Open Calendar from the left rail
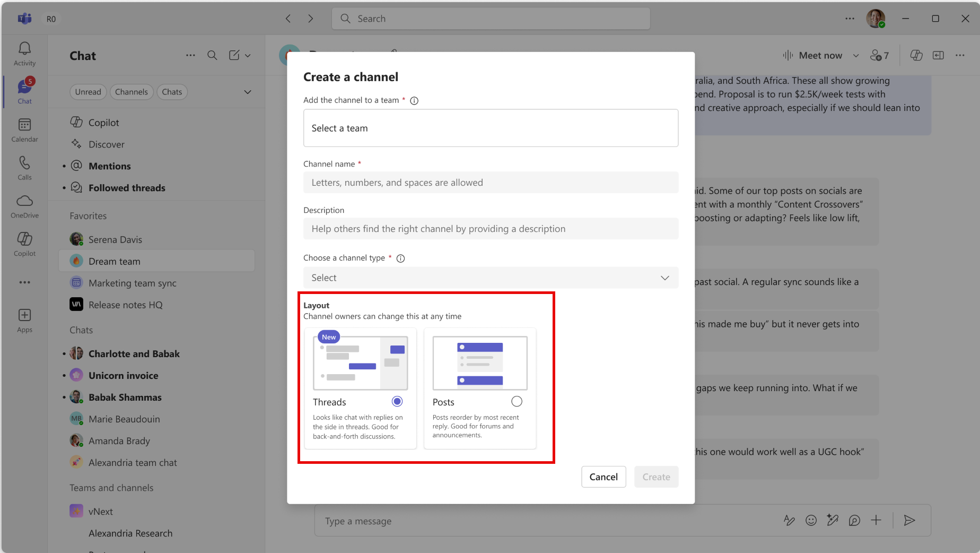 tap(24, 125)
